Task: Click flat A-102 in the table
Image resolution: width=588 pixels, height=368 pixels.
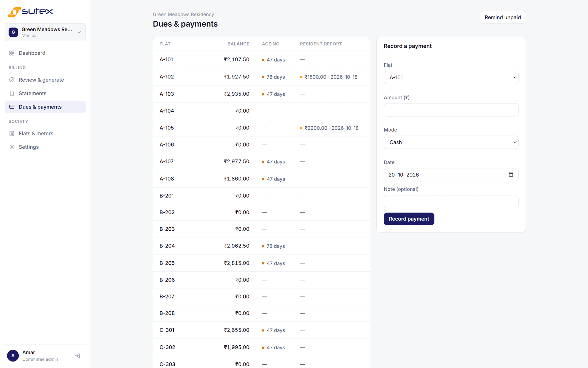Action: click(167, 77)
